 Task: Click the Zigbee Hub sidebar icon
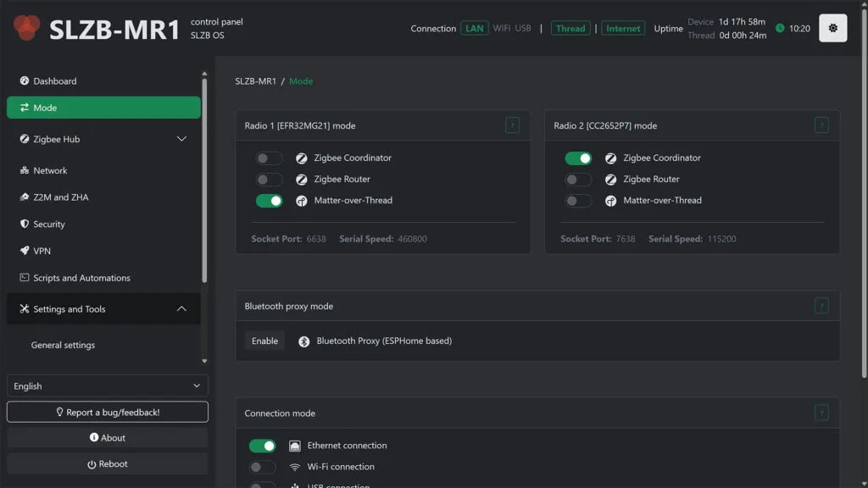25,139
